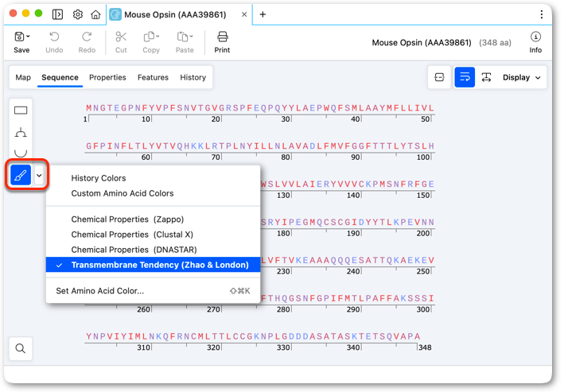Viewport: 568px width, 392px height.
Task: Select the second side toolbar tool
Action: (21, 132)
